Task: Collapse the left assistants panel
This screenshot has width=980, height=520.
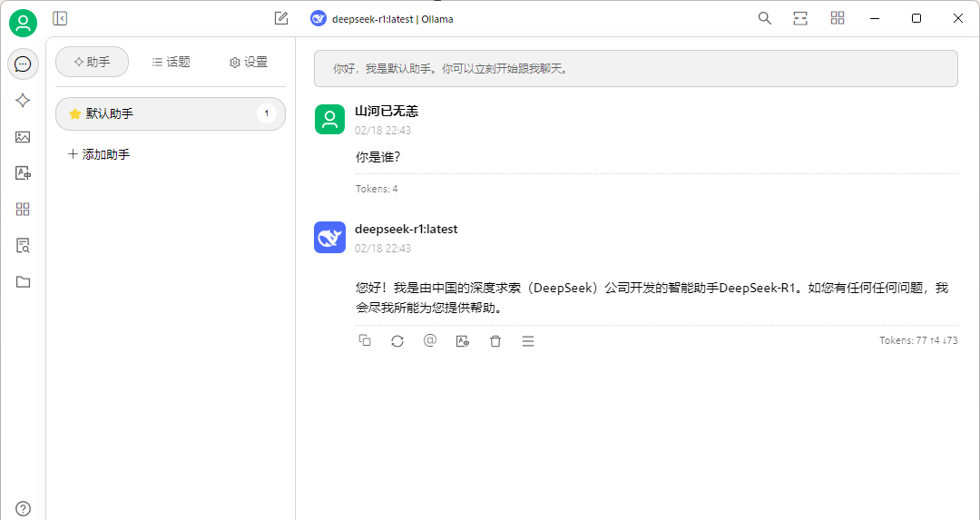Action: click(x=60, y=19)
